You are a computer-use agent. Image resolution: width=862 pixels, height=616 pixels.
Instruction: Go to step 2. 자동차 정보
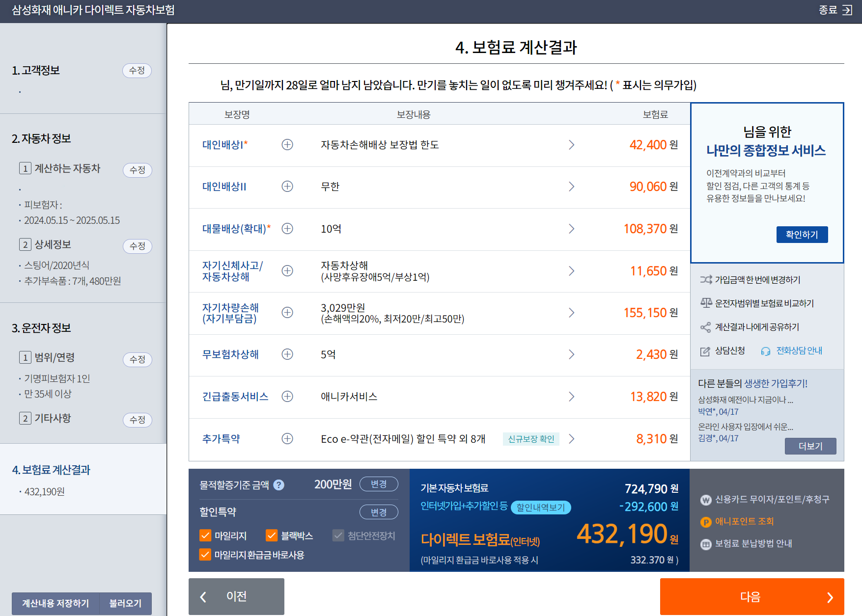click(x=41, y=138)
